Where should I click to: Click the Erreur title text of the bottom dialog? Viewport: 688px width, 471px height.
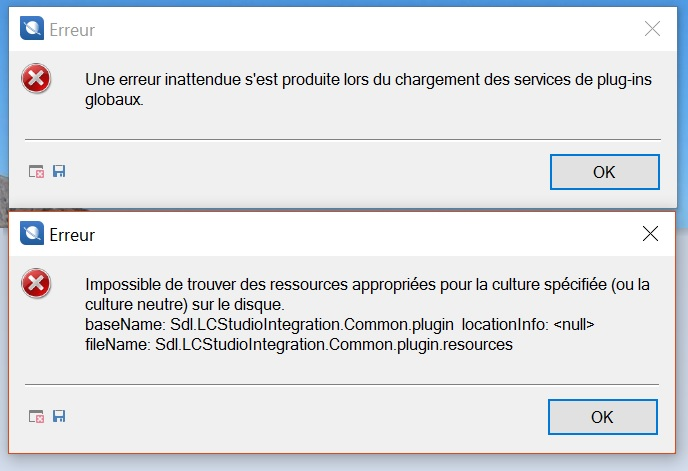coord(72,235)
